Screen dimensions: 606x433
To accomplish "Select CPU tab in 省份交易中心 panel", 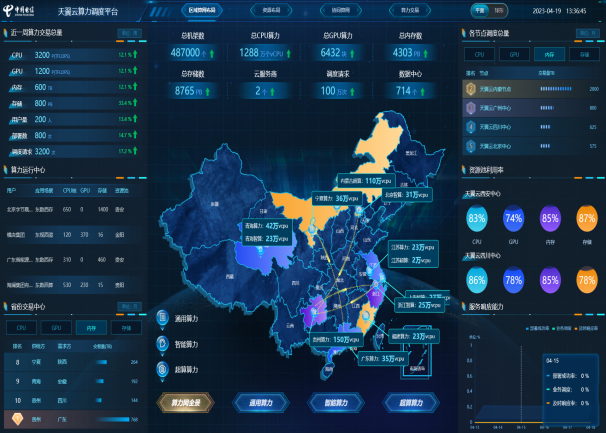I will point(21,328).
